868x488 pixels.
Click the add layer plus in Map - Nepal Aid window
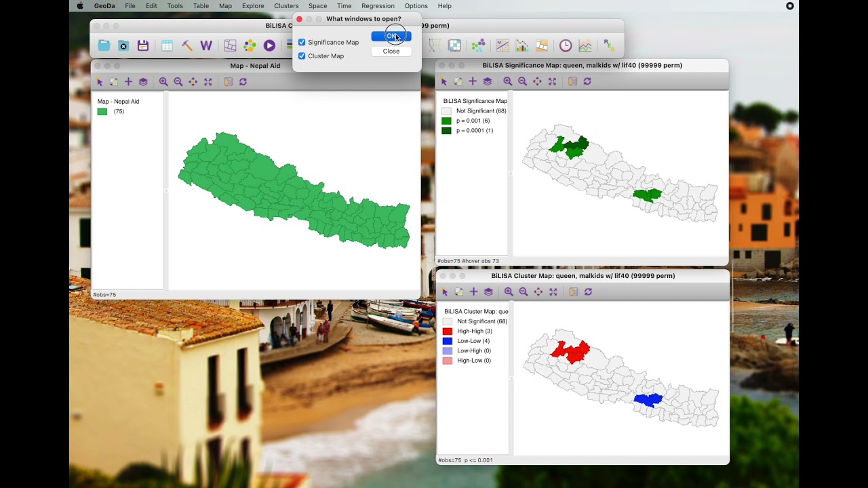[128, 82]
